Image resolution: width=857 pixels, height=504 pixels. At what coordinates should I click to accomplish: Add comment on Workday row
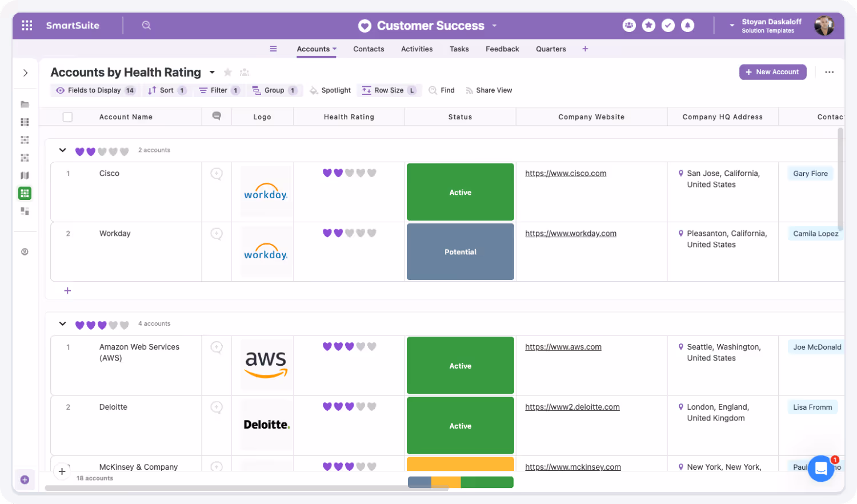tap(217, 234)
